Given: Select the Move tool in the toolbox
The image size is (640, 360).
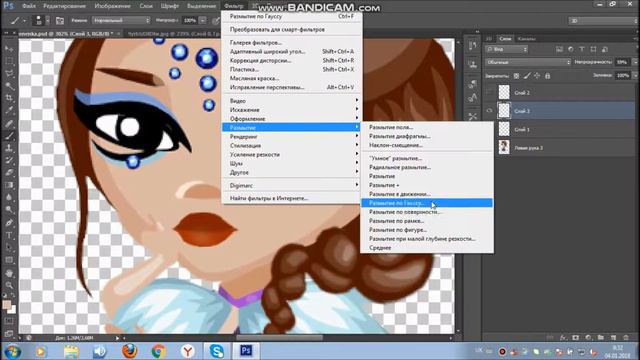Looking at the screenshot, I should click(9, 49).
